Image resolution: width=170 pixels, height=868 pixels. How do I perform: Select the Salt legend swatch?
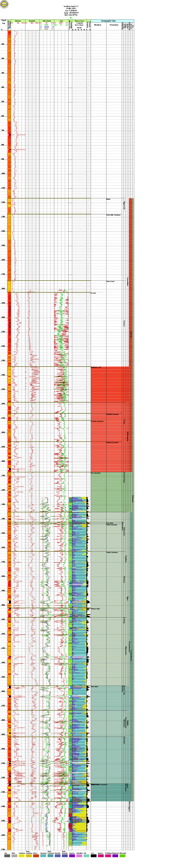pyautogui.click(x=86, y=856)
